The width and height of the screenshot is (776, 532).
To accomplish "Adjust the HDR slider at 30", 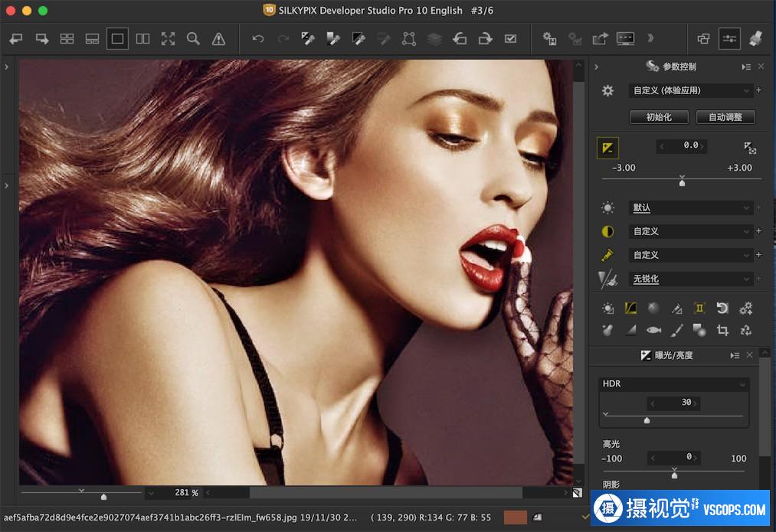I will point(647,420).
